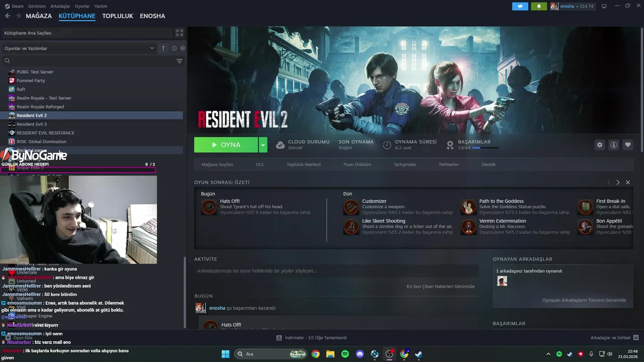The image size is (644, 362).
Task: Click Oynayan Arkadaşların Tümünü Görüntüle
Action: pos(584,300)
